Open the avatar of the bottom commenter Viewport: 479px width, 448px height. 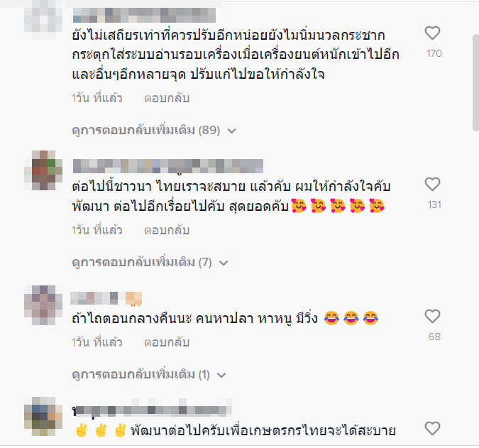tap(43, 417)
